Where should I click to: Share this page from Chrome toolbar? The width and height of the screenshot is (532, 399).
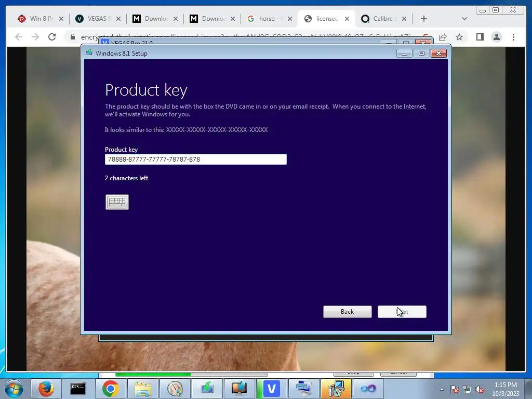(443, 37)
